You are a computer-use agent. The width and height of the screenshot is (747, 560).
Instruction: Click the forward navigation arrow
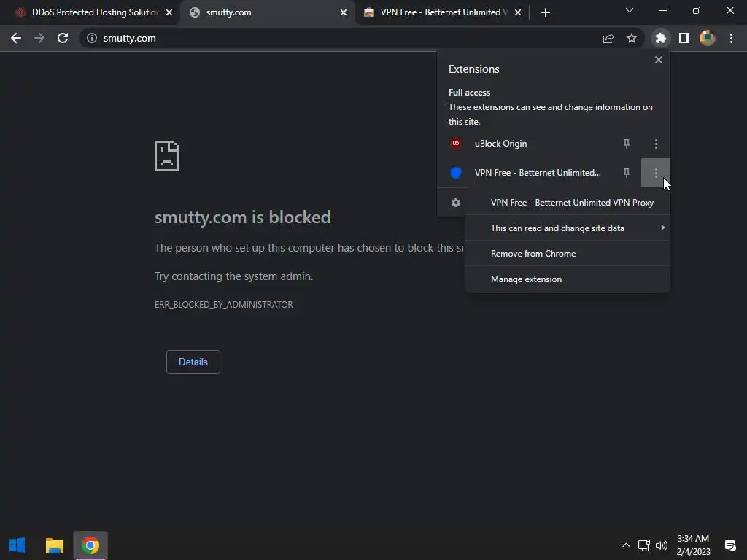click(39, 38)
